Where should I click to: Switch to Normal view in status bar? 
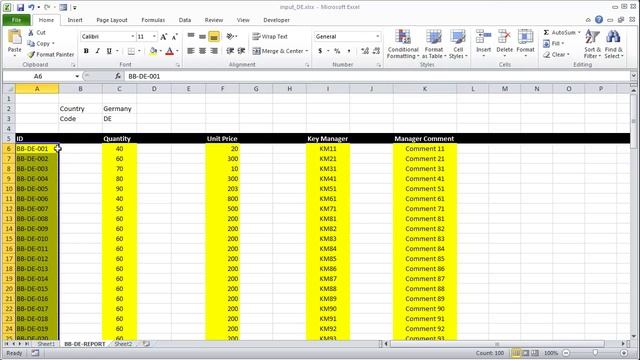516,353
